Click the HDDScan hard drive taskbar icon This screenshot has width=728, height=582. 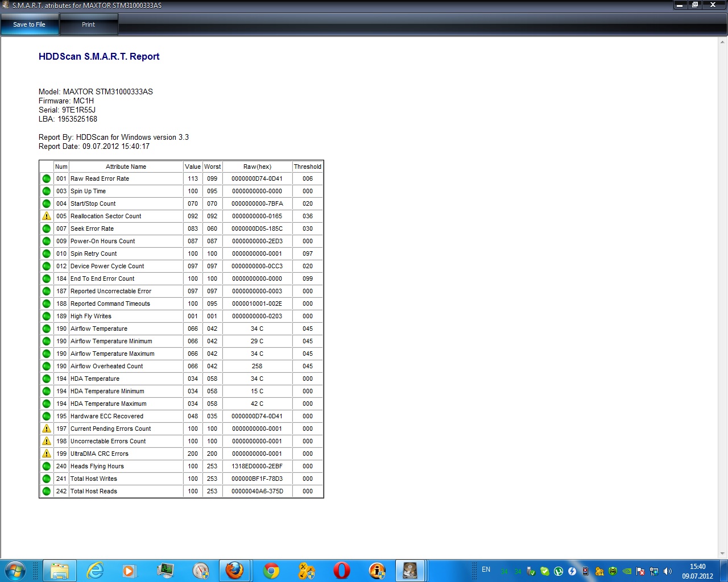pos(410,571)
